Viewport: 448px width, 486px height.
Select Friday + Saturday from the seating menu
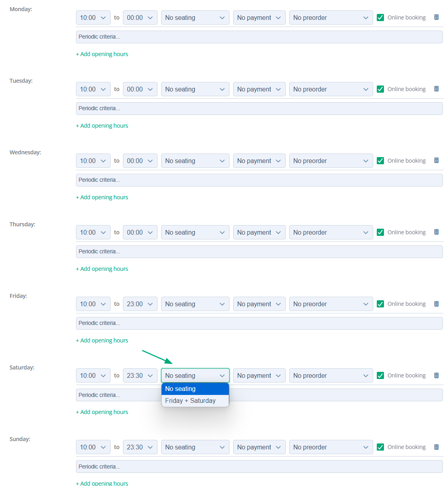[190, 400]
